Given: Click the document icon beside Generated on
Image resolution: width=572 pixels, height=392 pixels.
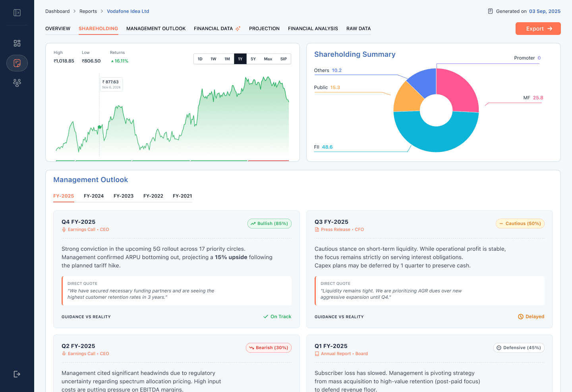Looking at the screenshot, I should click(x=491, y=11).
